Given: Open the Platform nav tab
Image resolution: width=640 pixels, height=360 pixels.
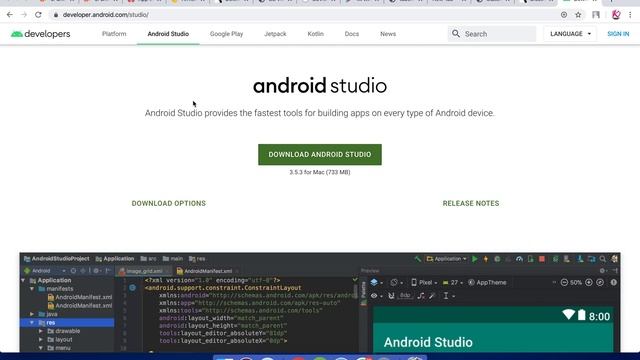Looking at the screenshot, I should pos(114,34).
